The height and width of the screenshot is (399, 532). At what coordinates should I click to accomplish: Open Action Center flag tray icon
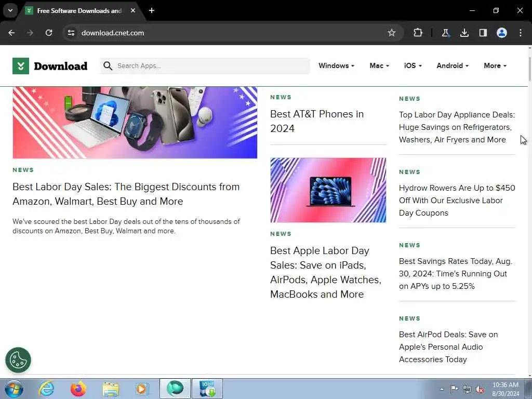454,389
